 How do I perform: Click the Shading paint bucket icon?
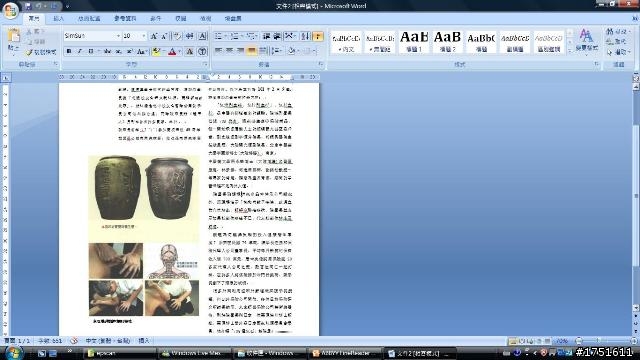click(291, 51)
